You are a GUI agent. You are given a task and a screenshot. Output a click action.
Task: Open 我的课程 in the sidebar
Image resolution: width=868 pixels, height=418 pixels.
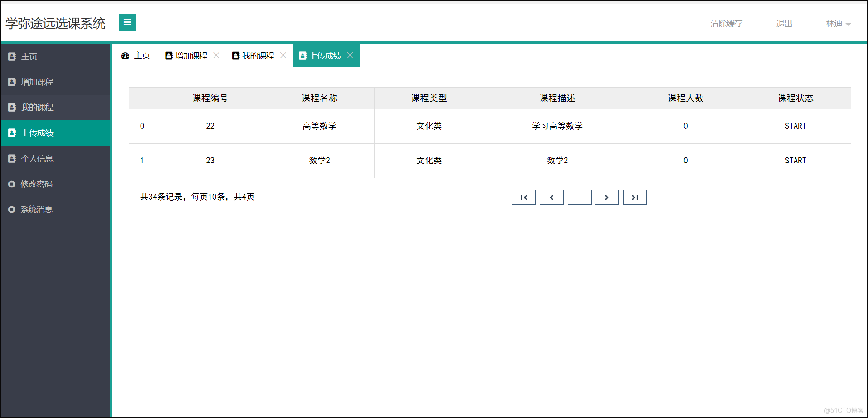(x=56, y=108)
